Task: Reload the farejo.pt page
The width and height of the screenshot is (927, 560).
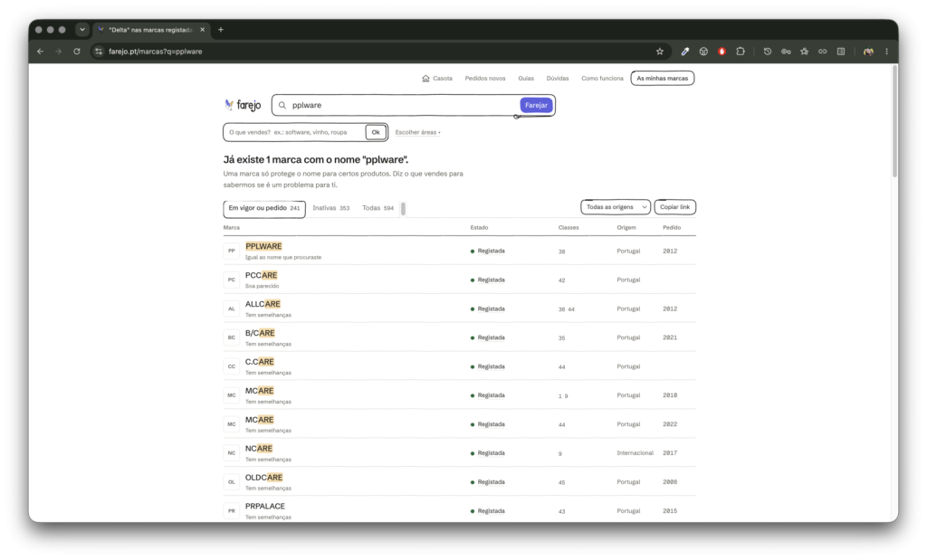Action: [77, 52]
